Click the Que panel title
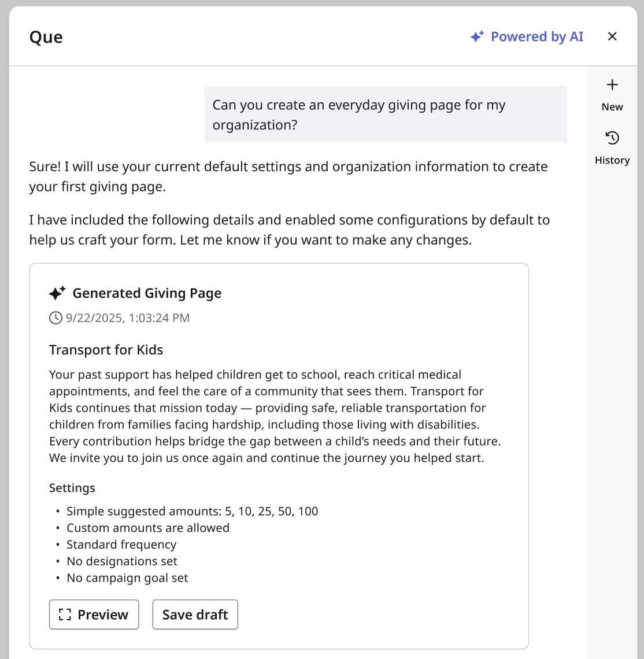Viewport: 644px width, 659px height. [x=46, y=37]
